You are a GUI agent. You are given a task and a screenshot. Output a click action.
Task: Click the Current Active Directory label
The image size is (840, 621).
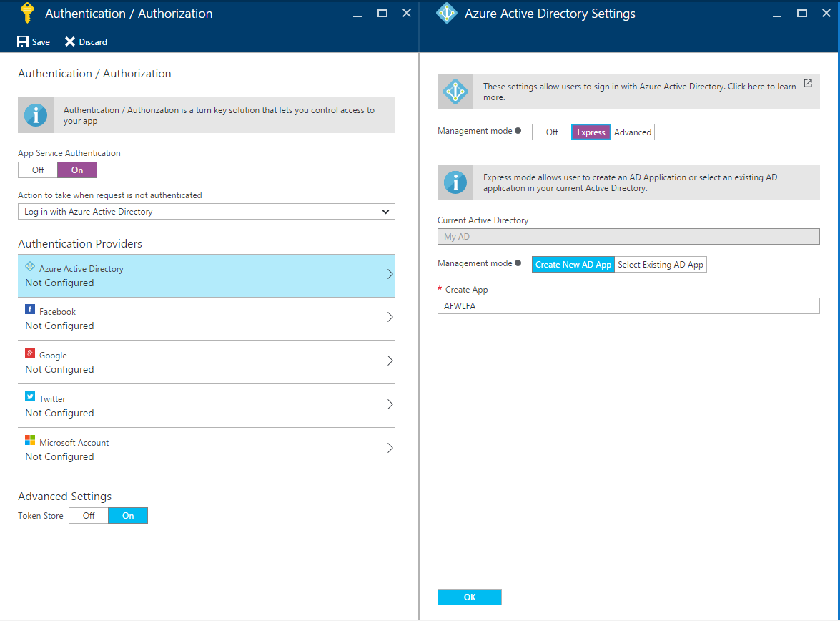(483, 220)
